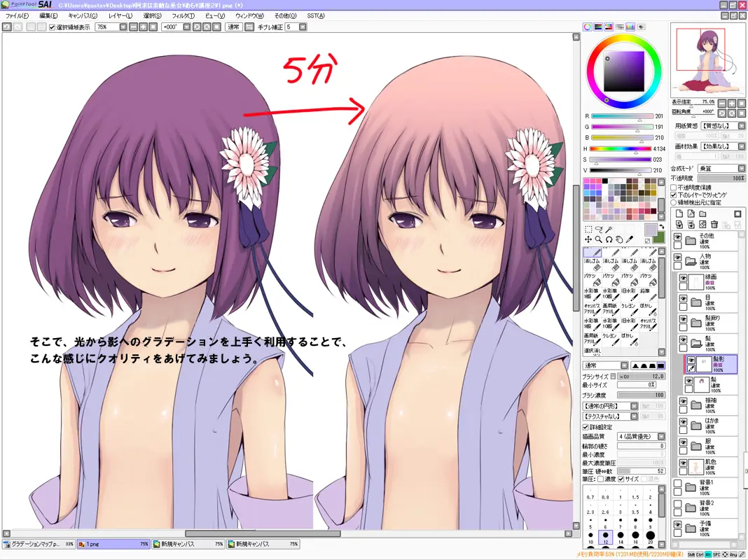The image size is (748, 560).
Task: Open 合成モード blending mode dropdown
Action: [x=741, y=168]
